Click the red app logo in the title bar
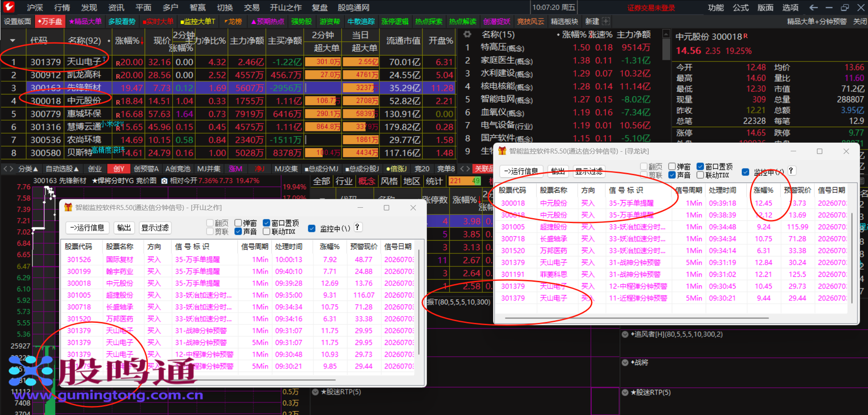Image resolution: width=868 pixels, height=415 pixels. [x=9, y=7]
